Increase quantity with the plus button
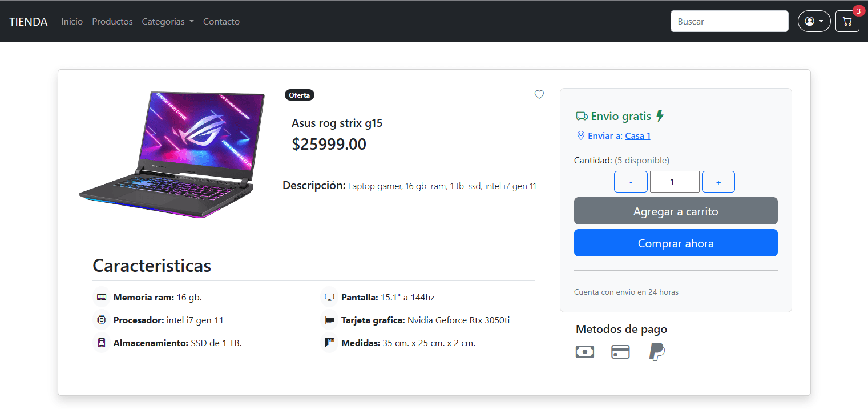The width and height of the screenshot is (868, 409). point(718,182)
